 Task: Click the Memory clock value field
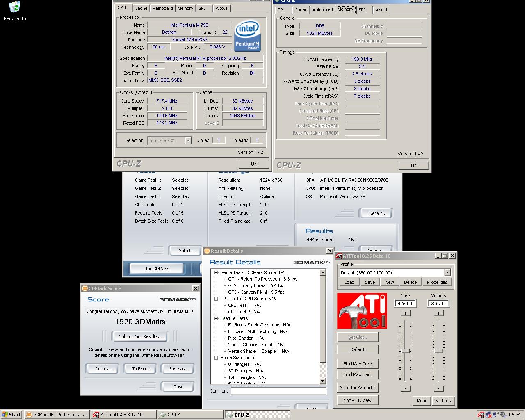point(438,304)
